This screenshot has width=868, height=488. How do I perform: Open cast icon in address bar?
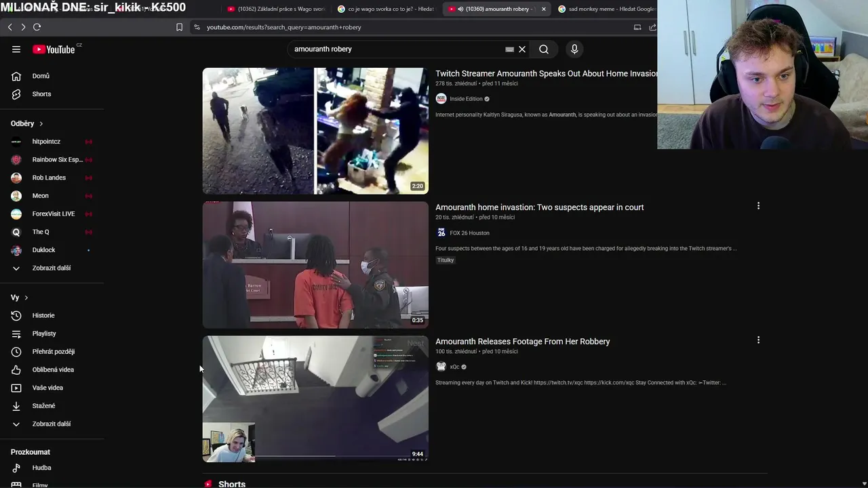pyautogui.click(x=637, y=27)
